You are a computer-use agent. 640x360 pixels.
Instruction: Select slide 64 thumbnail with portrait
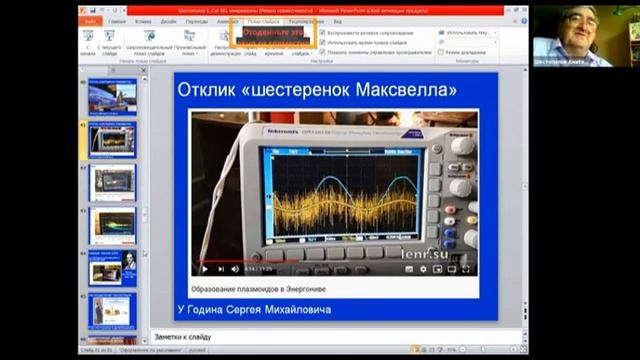tap(112, 268)
